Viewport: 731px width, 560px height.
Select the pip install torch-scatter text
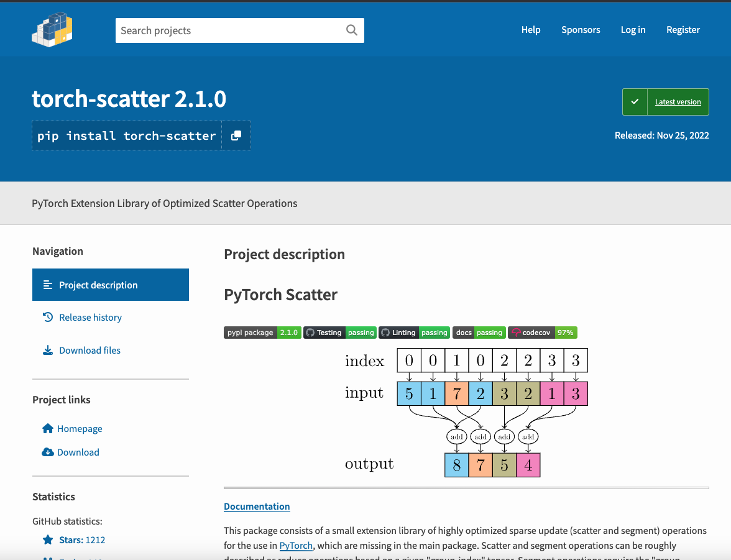(126, 135)
